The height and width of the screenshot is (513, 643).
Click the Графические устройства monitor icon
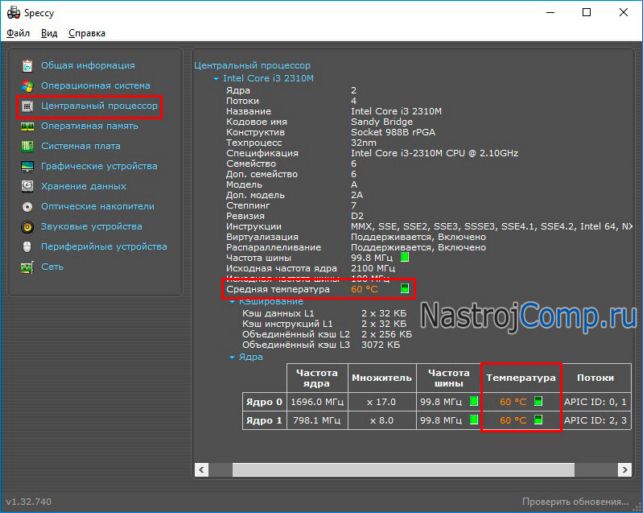point(27,166)
